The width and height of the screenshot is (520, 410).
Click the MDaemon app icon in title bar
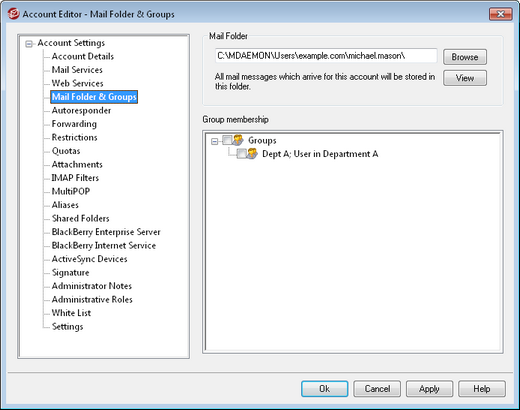[13, 14]
